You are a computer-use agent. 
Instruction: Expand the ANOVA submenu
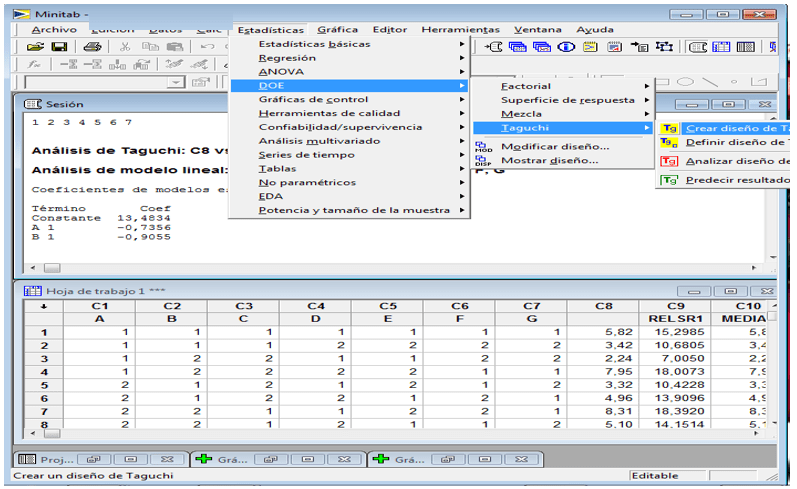point(350,72)
